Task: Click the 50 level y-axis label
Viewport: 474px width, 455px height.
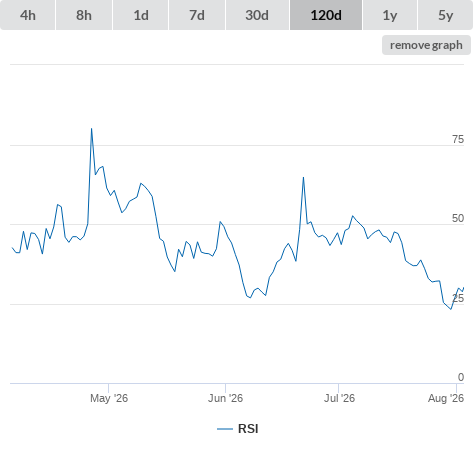Action: click(458, 218)
